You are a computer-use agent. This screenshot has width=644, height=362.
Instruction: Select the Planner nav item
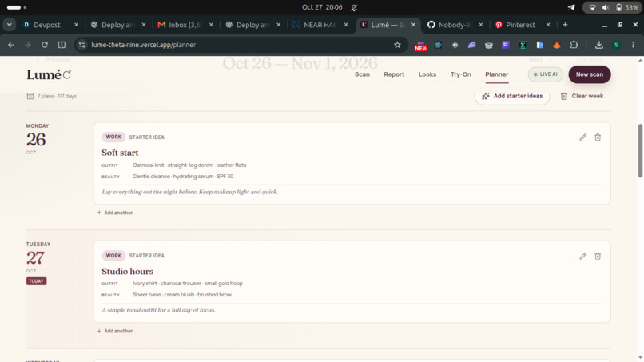[x=496, y=74]
